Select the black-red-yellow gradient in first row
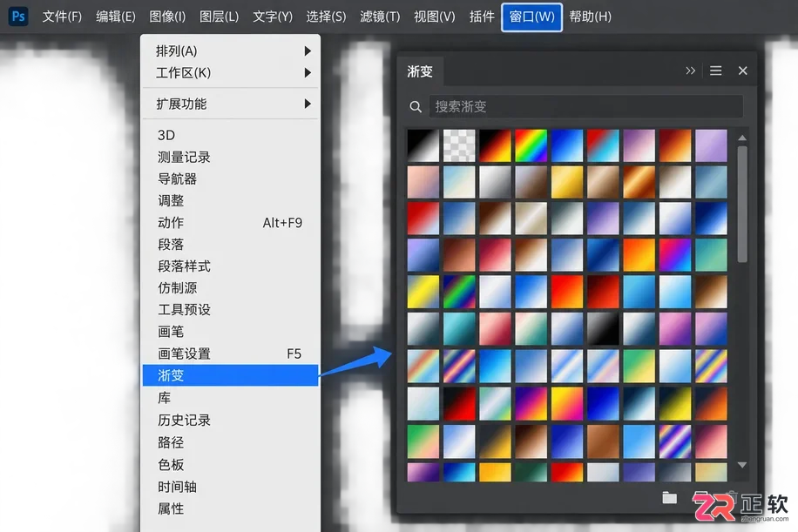Viewport: 798px width, 532px height. pos(495,145)
